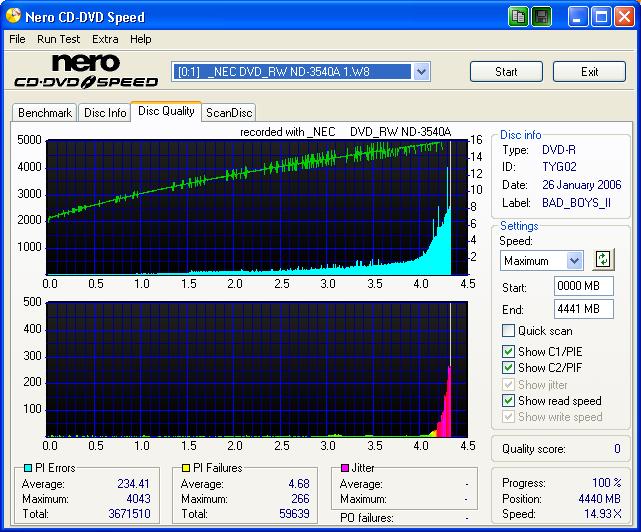Screen dimensions: 641x532
Task: Click the copy-to-clipboard icon in the title bar
Action: pyautogui.click(x=518, y=16)
